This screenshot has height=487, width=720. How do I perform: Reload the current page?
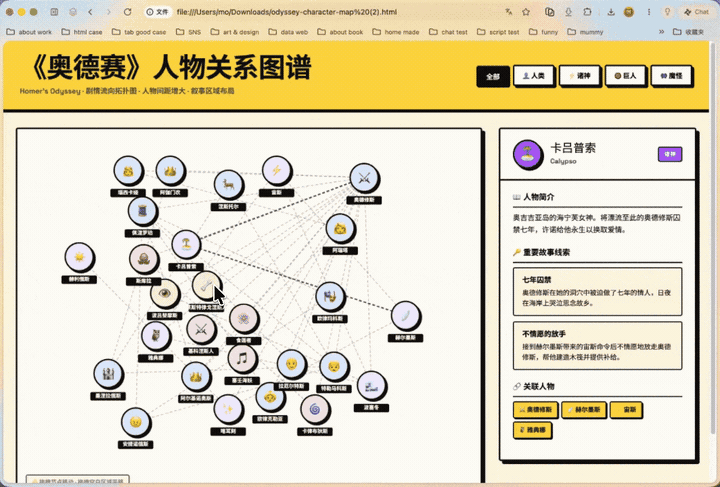128,12
